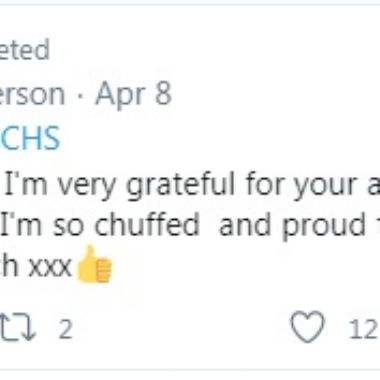The height and width of the screenshot is (380, 380).
Task: Open the retweet count showing 2
Action: (65, 329)
